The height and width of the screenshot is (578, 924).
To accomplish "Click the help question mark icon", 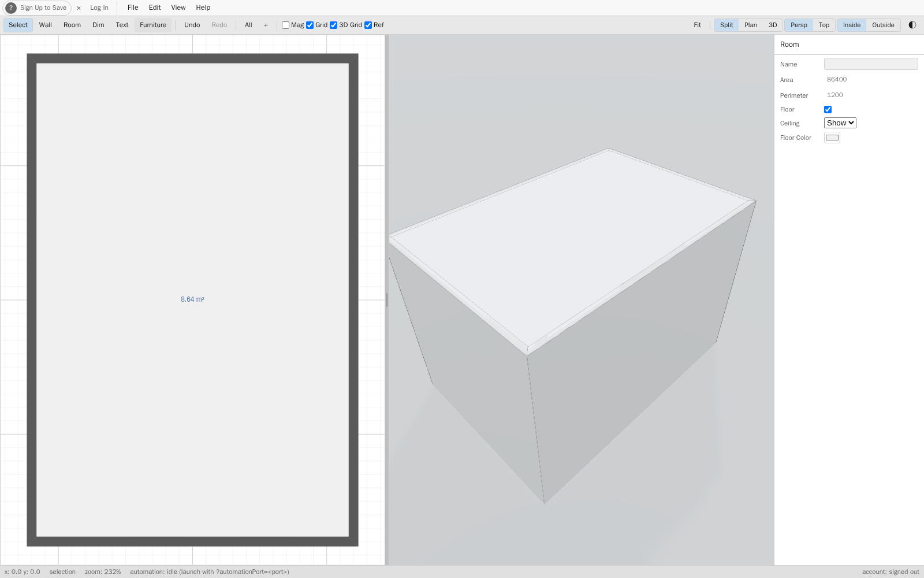I will (11, 8).
